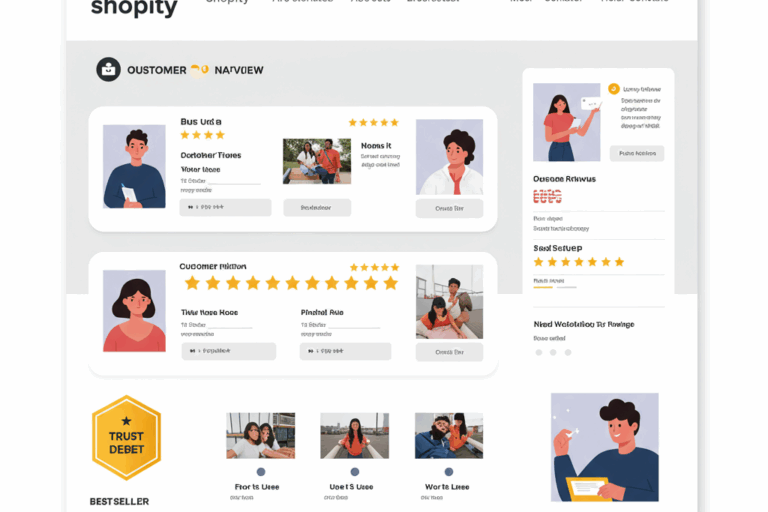The height and width of the screenshot is (512, 768).
Task: Click blue dot under Fror ts Uree
Action: click(261, 472)
